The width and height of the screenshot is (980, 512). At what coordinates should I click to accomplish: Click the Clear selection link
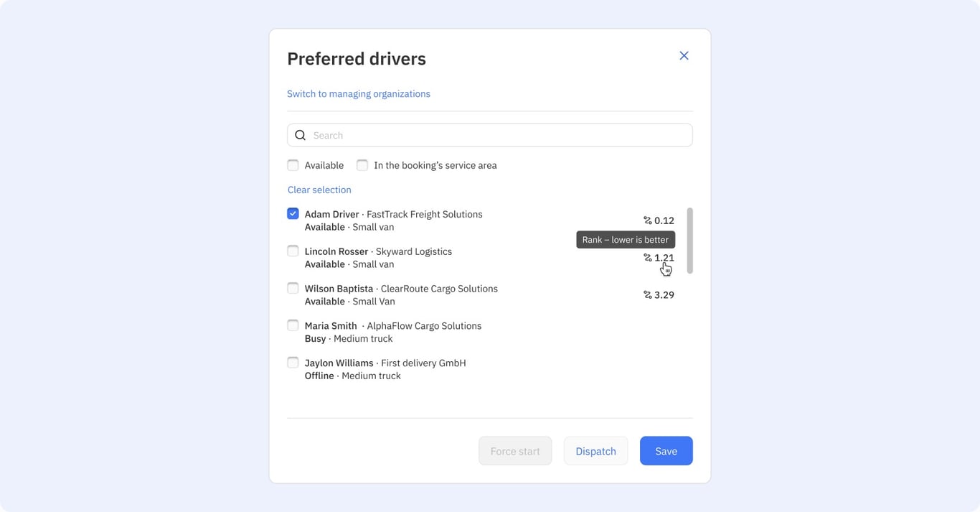click(x=319, y=190)
